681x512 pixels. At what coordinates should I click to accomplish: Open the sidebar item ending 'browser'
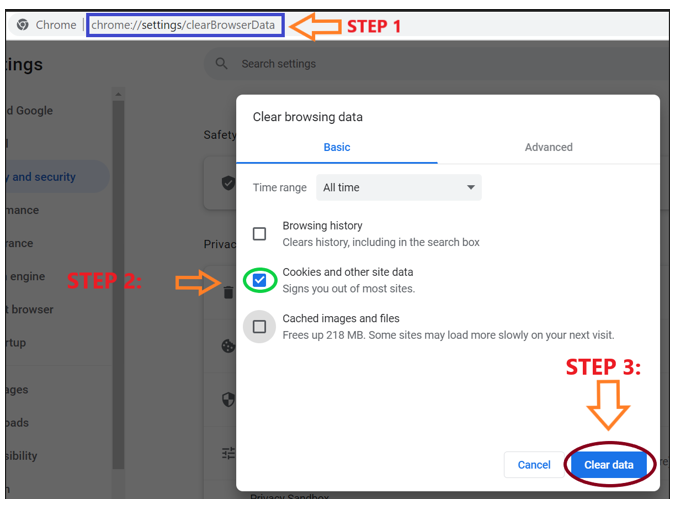30,309
